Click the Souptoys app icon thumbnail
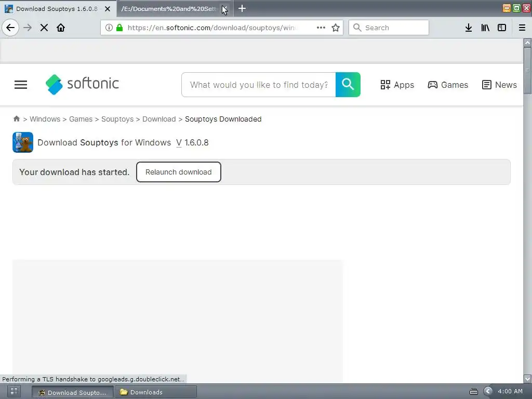This screenshot has width=532, height=399. [x=23, y=142]
